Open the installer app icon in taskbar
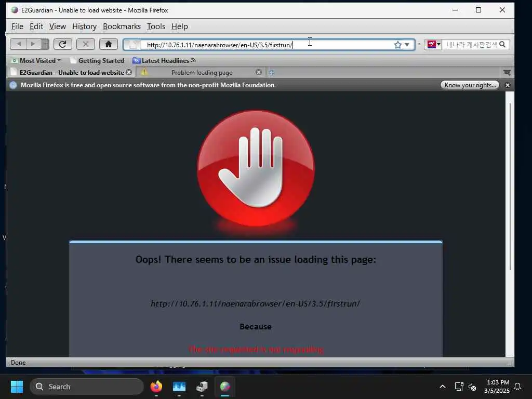Image resolution: width=532 pixels, height=399 pixels. tap(202, 387)
